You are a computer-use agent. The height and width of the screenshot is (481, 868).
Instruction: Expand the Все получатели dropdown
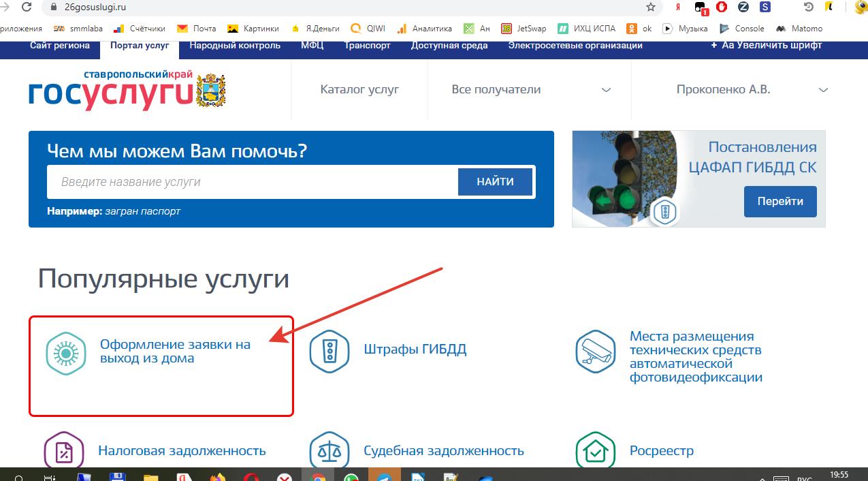tap(531, 90)
